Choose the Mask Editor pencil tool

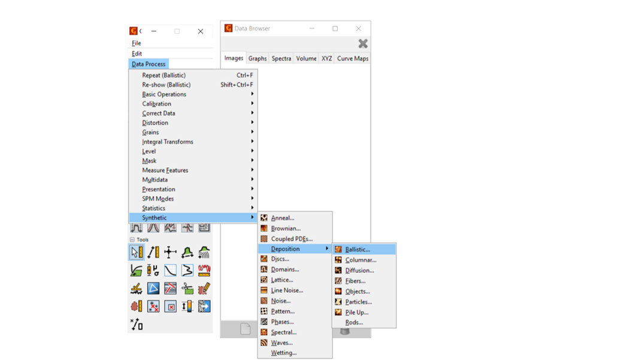point(204,289)
